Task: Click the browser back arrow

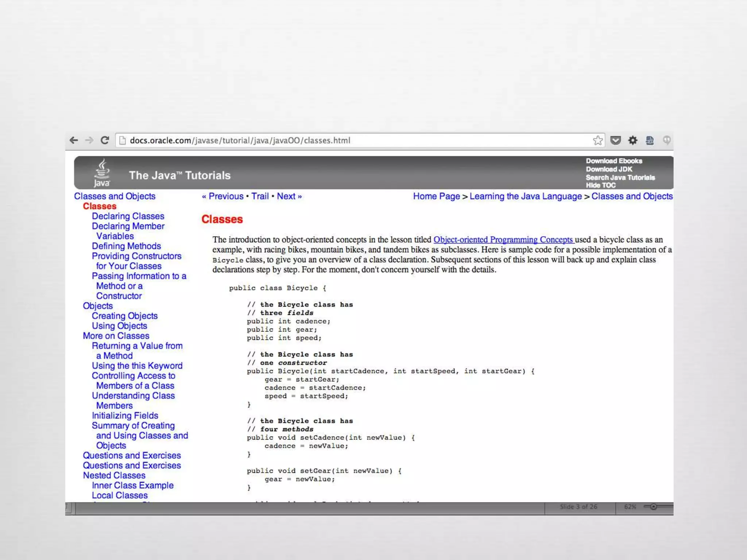Action: click(x=74, y=140)
